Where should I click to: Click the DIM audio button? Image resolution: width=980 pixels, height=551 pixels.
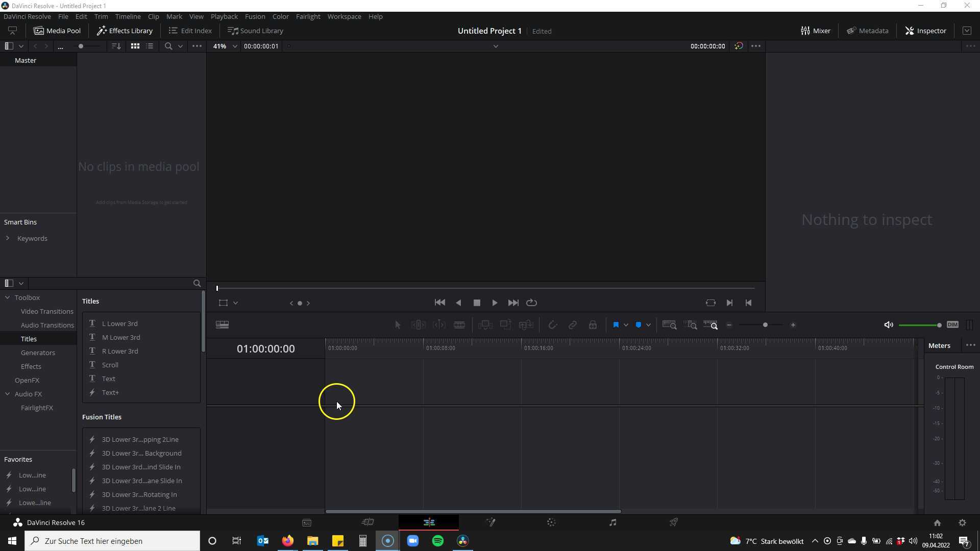tap(952, 325)
